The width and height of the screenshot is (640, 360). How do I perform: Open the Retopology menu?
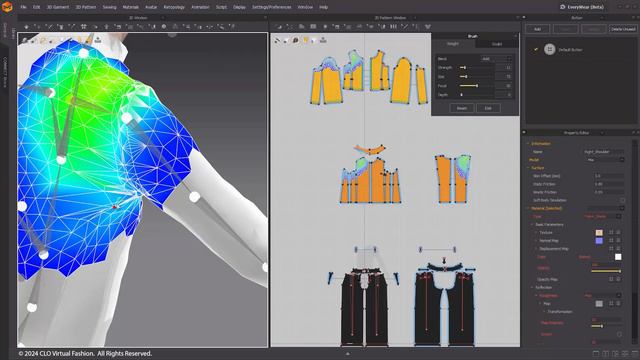tap(174, 7)
